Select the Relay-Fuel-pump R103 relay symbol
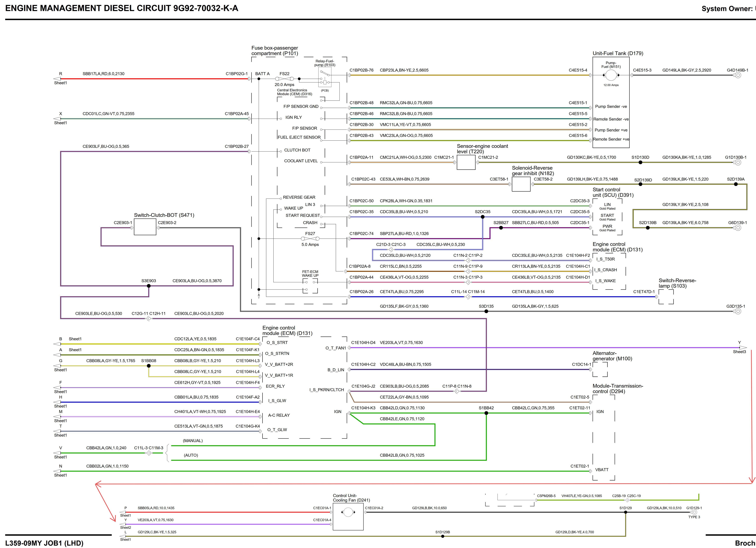This screenshot has width=756, height=548. (x=325, y=77)
